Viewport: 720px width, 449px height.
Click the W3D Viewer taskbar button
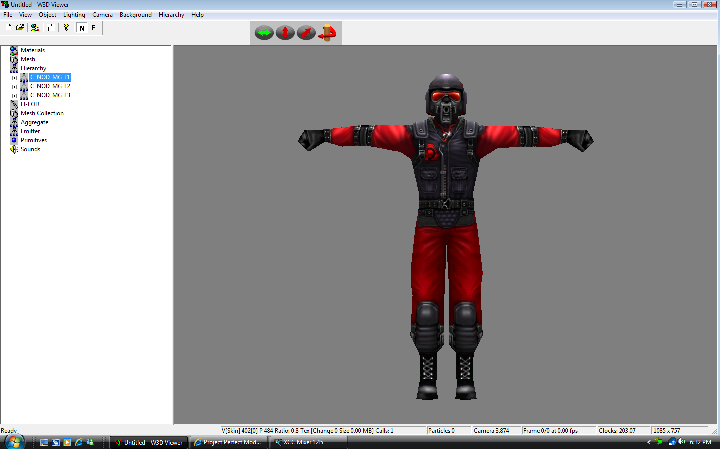point(149,443)
